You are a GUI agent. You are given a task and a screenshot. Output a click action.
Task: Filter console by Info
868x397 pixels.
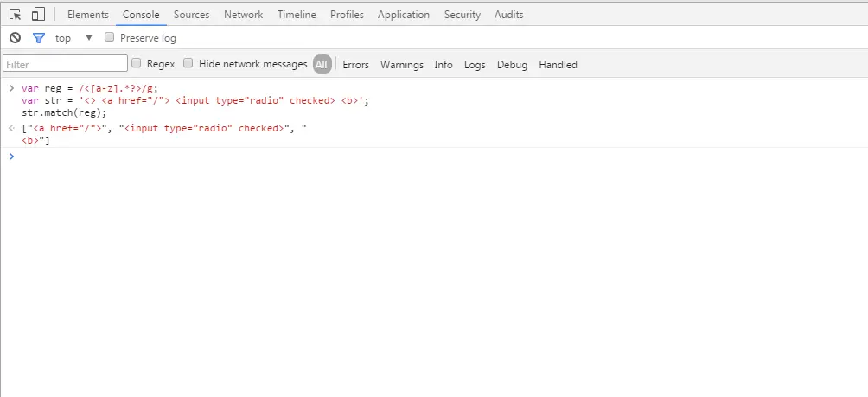point(444,65)
